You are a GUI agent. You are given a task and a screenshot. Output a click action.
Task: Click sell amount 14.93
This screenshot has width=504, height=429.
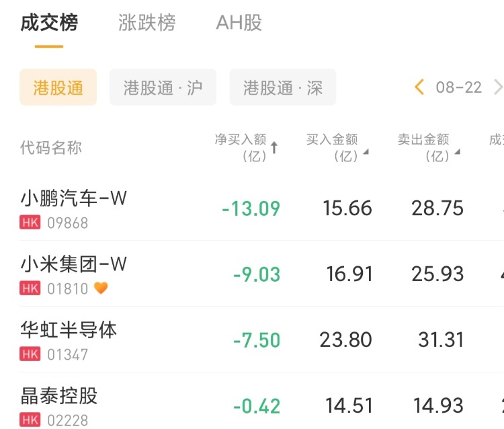[x=438, y=405]
